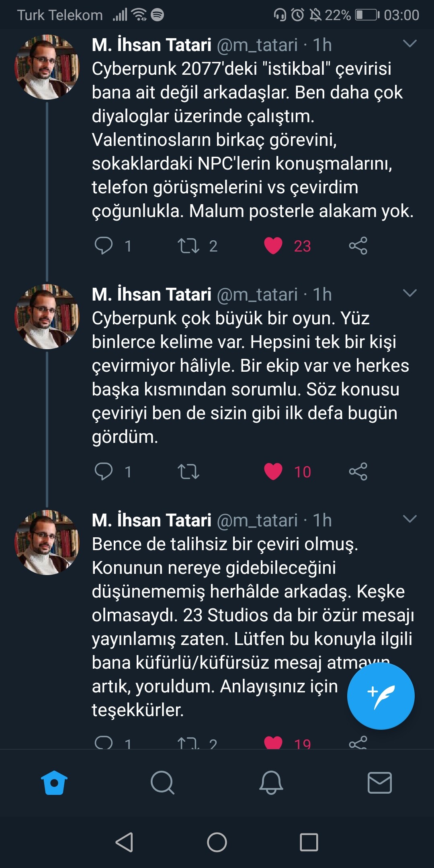This screenshot has width=434, height=868.
Task: Reply to the "istikbal" translation tweet
Action: 104,246
